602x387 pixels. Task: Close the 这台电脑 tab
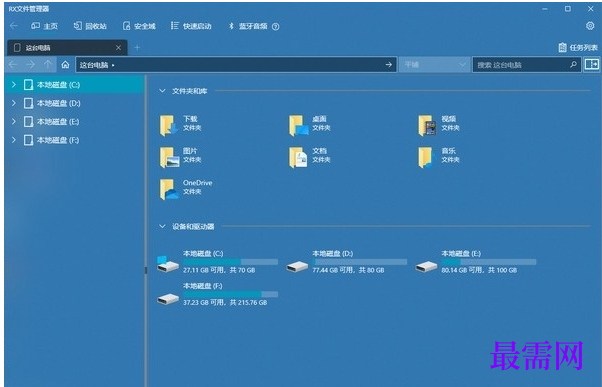click(x=118, y=48)
